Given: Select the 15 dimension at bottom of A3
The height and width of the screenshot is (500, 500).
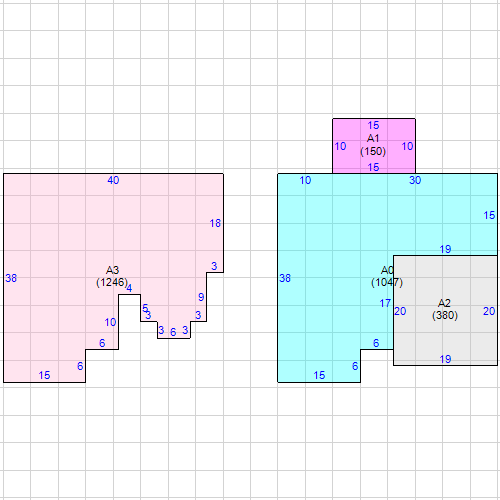Looking at the screenshot, I should pyautogui.click(x=44, y=375).
